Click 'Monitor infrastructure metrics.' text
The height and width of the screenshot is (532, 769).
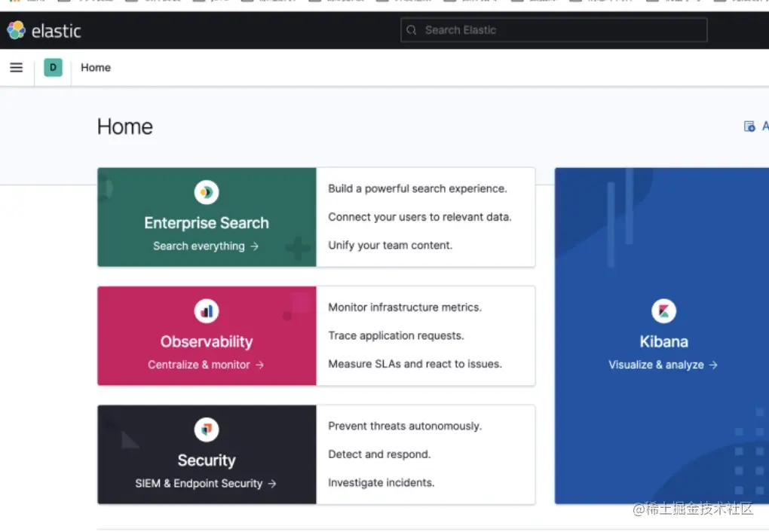(405, 307)
